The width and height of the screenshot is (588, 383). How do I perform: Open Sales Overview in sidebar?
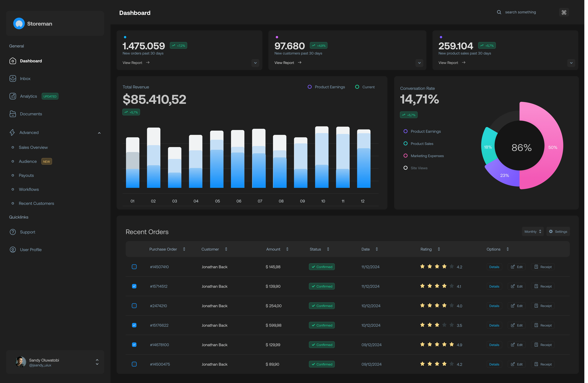33,148
